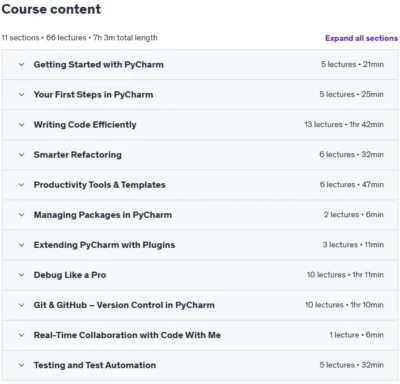Screen dimensions: 400x384
Task: Select Testing and Test Automation title
Action: coord(95,365)
